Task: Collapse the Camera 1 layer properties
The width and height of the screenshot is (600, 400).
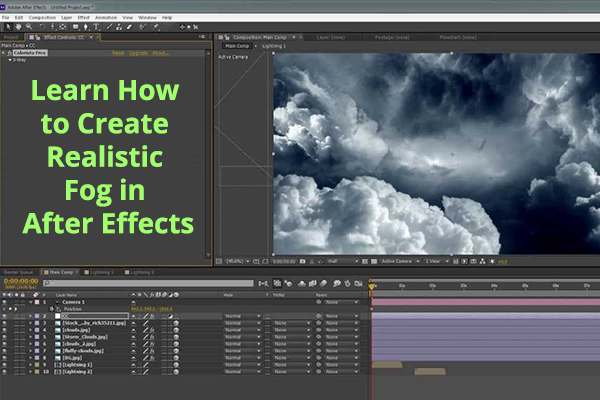Action: click(x=31, y=302)
